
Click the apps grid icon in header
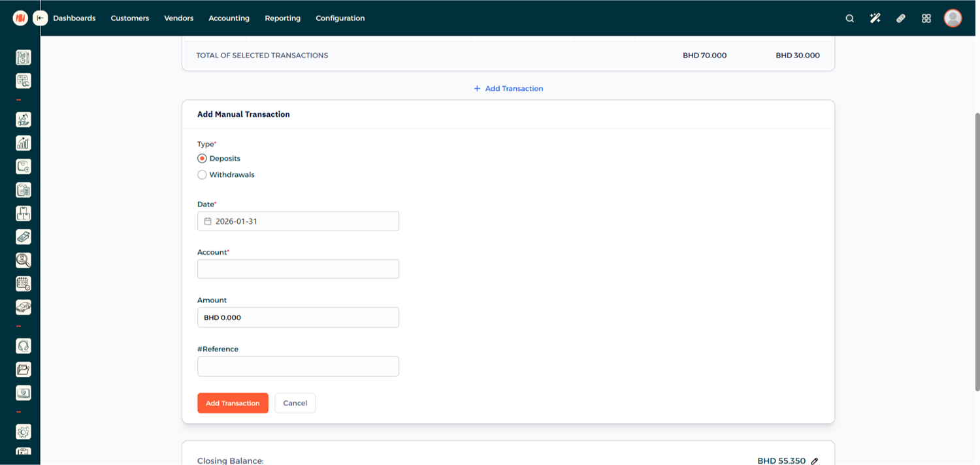926,18
